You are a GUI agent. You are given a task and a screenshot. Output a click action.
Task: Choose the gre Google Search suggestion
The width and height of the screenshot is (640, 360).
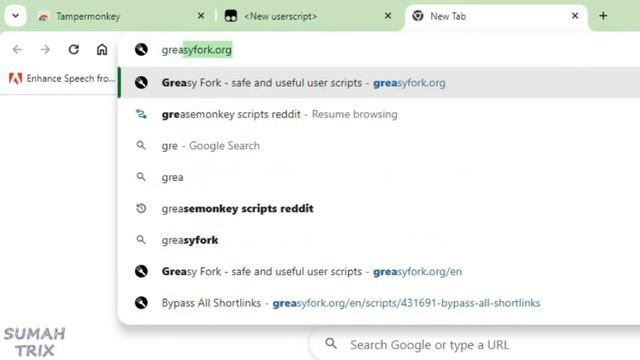380,146
